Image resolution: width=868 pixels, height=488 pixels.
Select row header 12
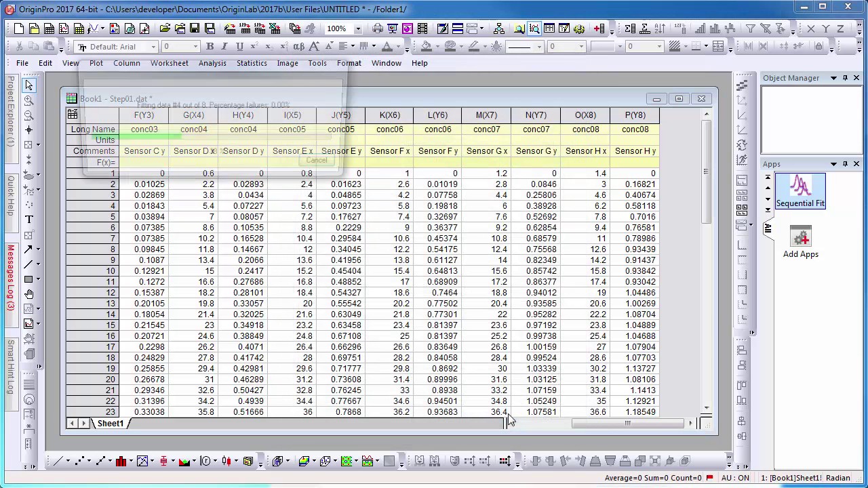pyautogui.click(x=92, y=293)
